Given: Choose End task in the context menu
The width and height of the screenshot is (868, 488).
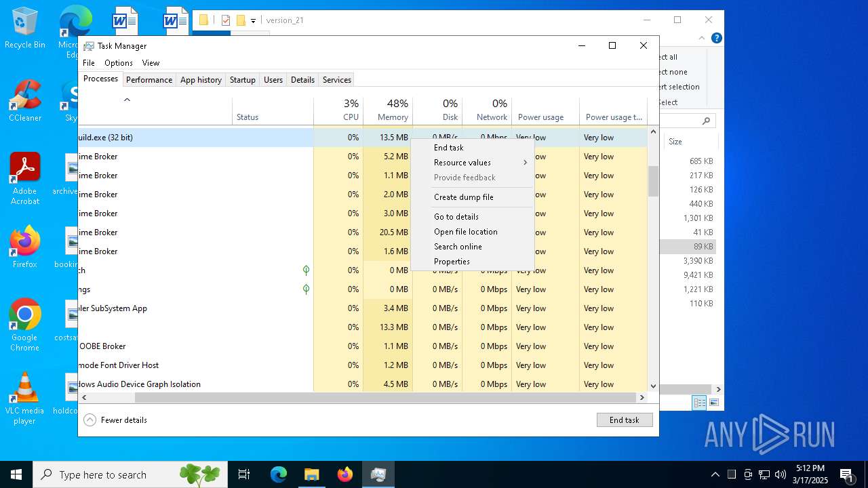Looking at the screenshot, I should point(473,148).
